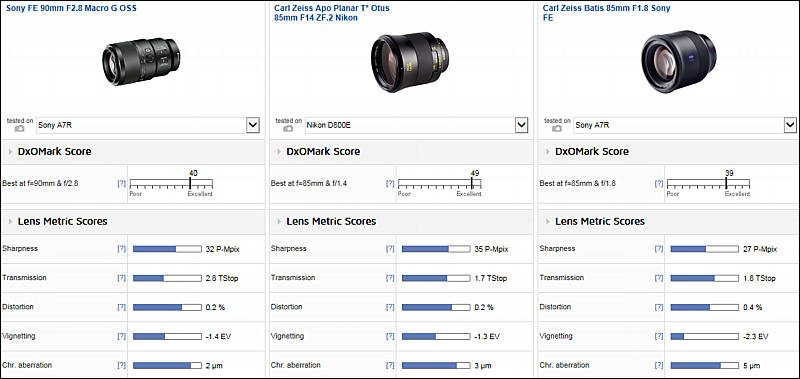Open the Sony FE 90mm F2.8 Macro link
This screenshot has height=379, width=800.
71,8
